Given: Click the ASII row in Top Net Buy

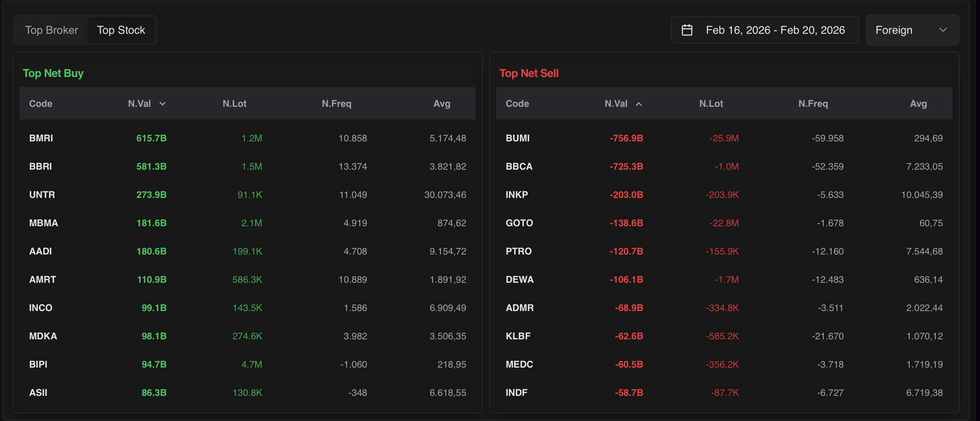Looking at the screenshot, I should 38,393.
